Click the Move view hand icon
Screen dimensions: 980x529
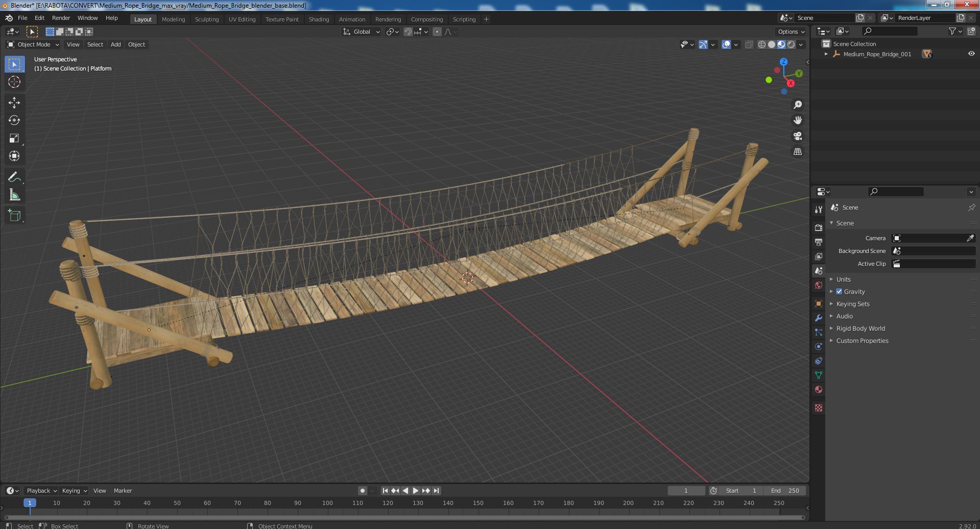coord(797,120)
